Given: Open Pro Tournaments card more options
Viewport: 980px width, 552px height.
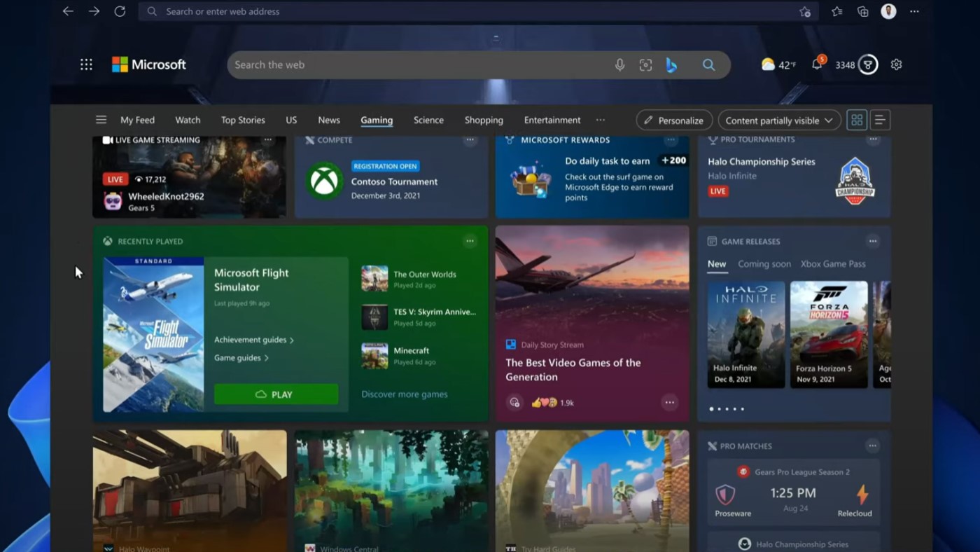Looking at the screenshot, I should point(873,139).
